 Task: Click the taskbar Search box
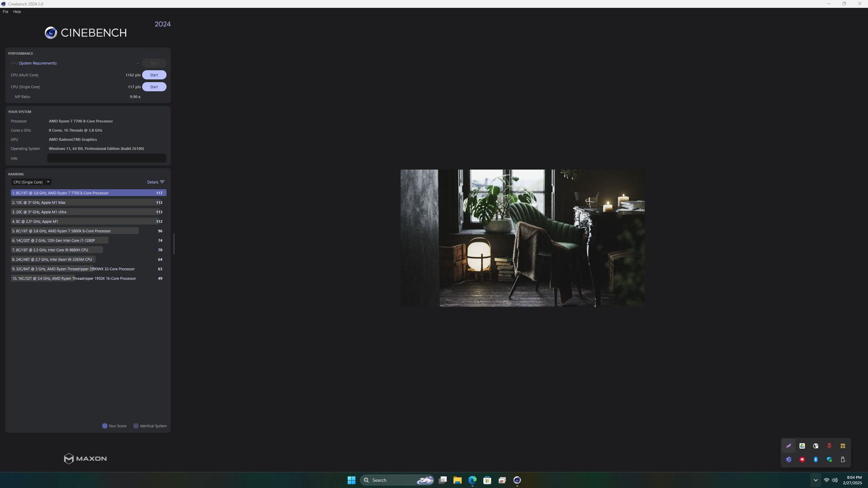397,480
